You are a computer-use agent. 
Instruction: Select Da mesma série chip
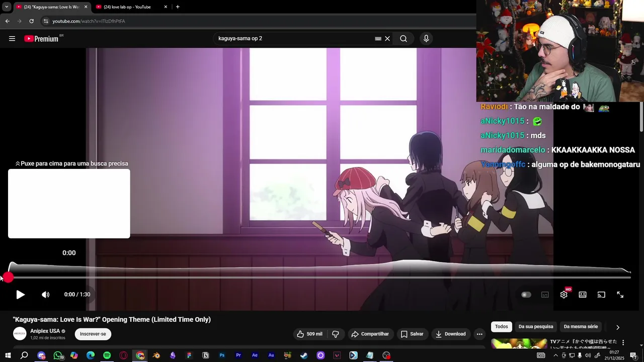click(x=581, y=327)
